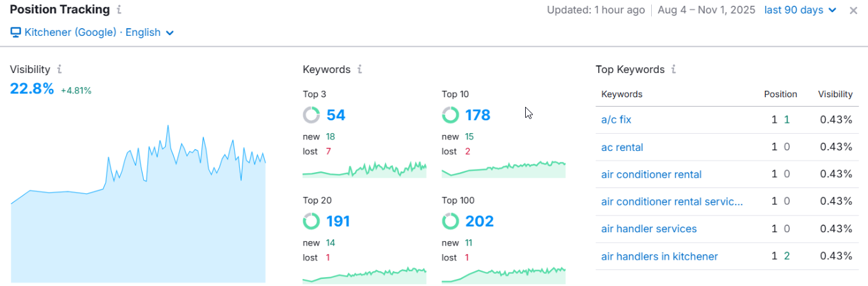Click the Top 100 donut chart icon
The width and height of the screenshot is (868, 286).
(450, 221)
